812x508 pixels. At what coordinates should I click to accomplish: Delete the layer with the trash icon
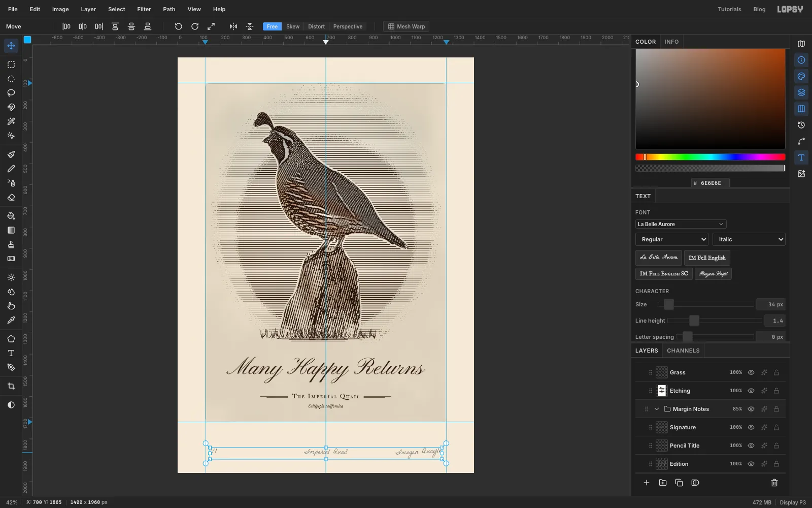(774, 483)
